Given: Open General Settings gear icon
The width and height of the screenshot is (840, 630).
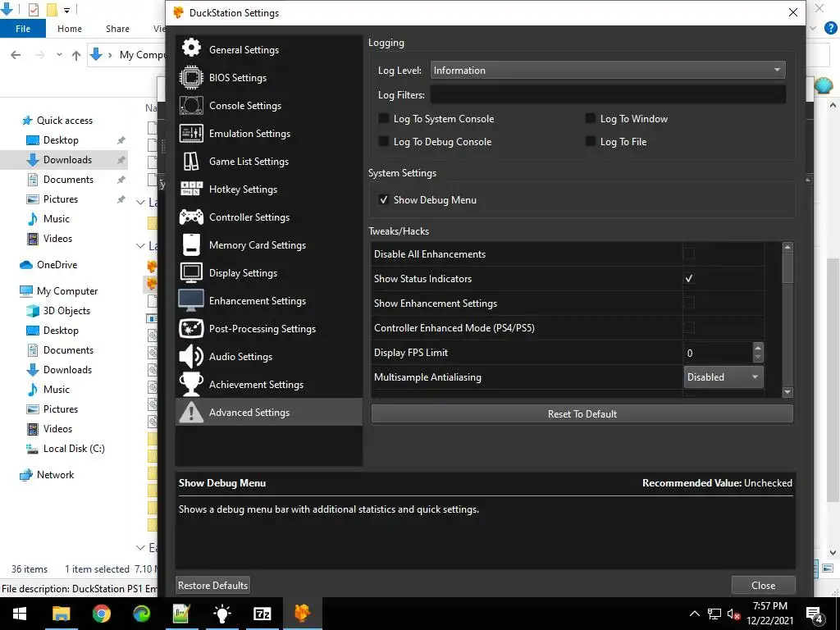Looking at the screenshot, I should point(191,48).
